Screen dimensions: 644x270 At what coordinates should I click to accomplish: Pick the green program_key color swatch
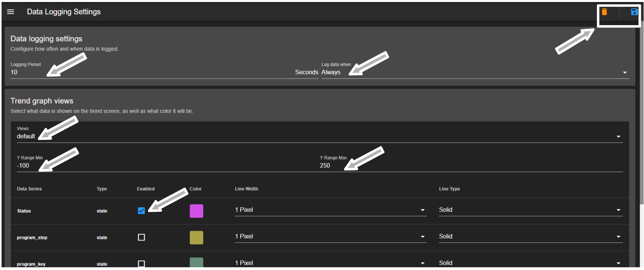196,263
